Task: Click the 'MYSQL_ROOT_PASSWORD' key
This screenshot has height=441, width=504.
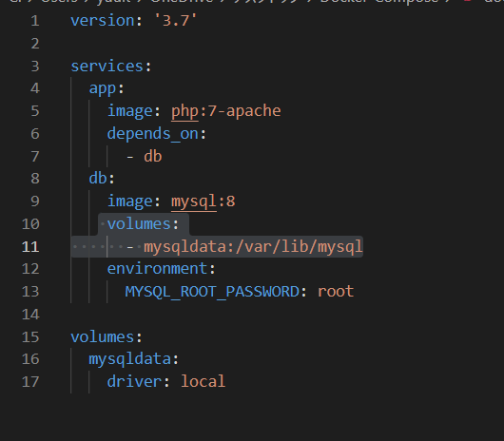Action: click(212, 292)
